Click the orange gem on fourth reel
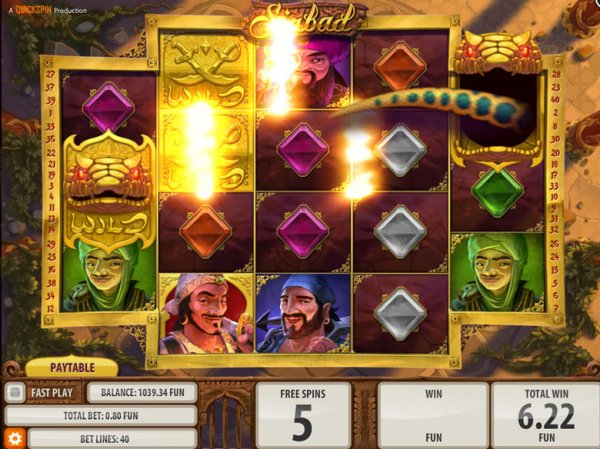 click(x=400, y=67)
